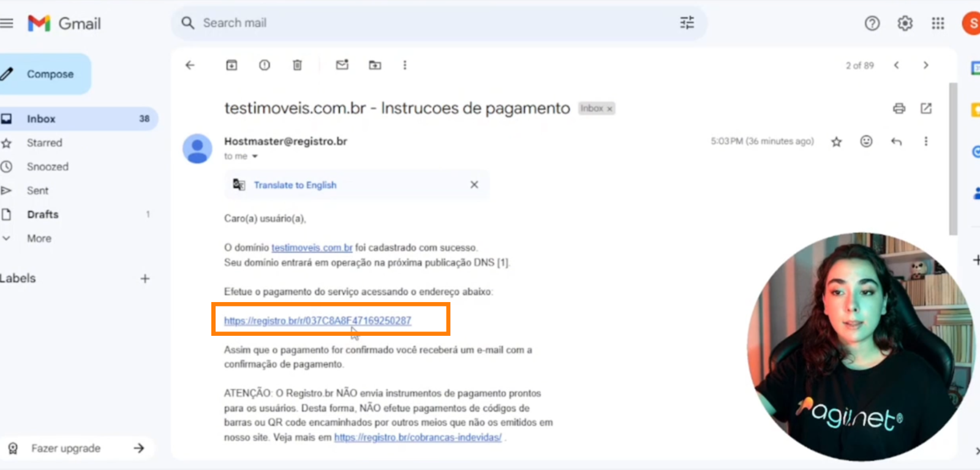Click the email vertical scrollbar
Viewport: 980px width, 470px height.
(x=952, y=159)
